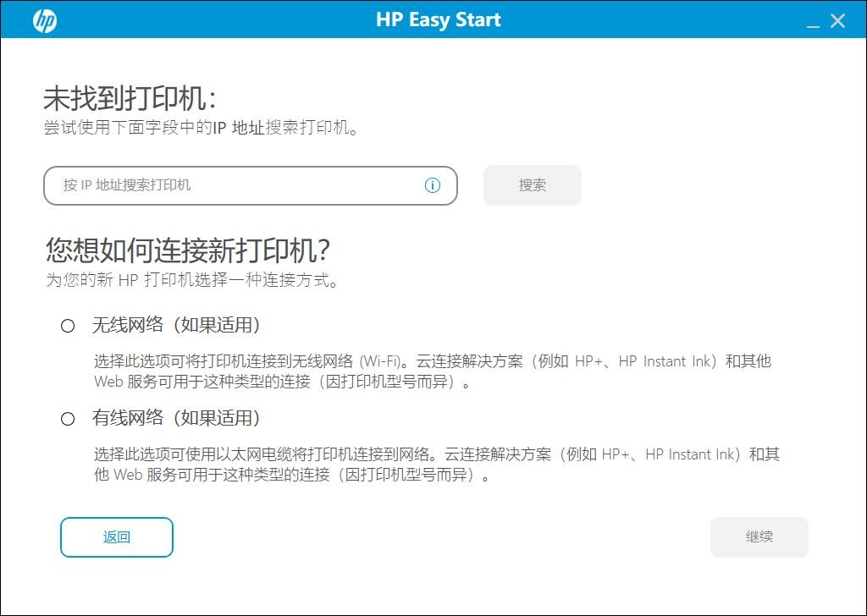Focus the 按 IP 地址搜索打印机 input field
Screen dimensions: 867x616
pos(251,185)
